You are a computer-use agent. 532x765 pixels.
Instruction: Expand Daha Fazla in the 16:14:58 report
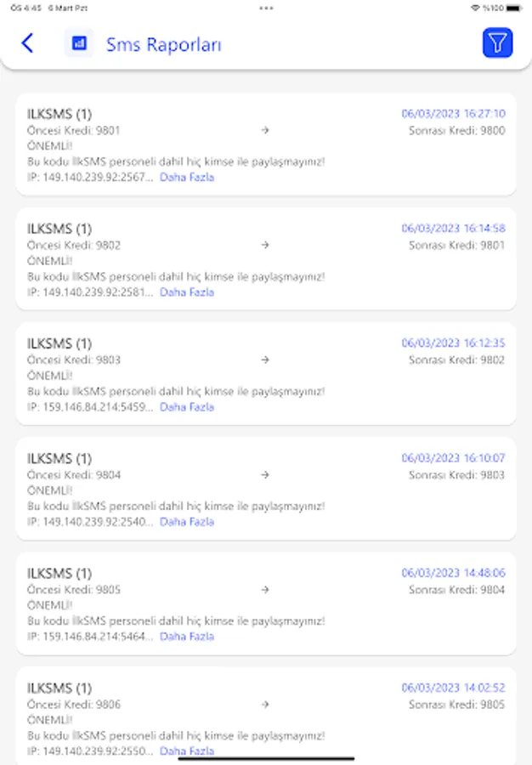point(187,292)
